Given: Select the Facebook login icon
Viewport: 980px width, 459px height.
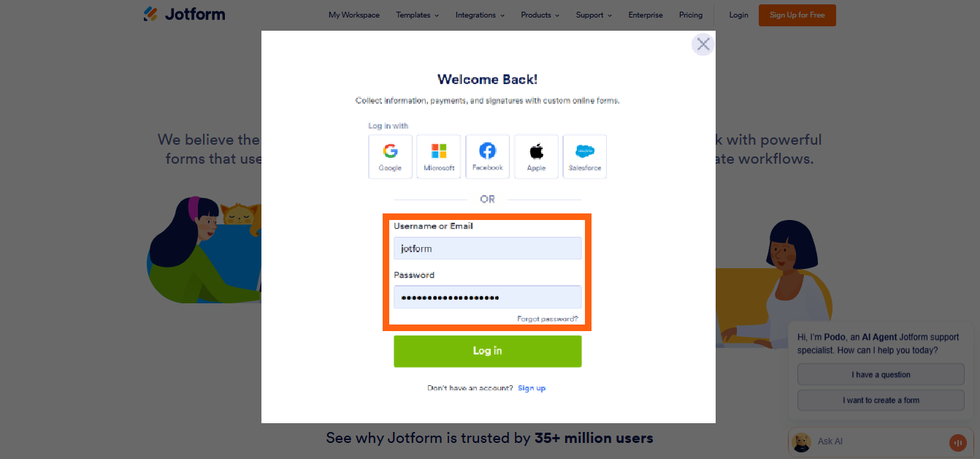Looking at the screenshot, I should (x=487, y=156).
